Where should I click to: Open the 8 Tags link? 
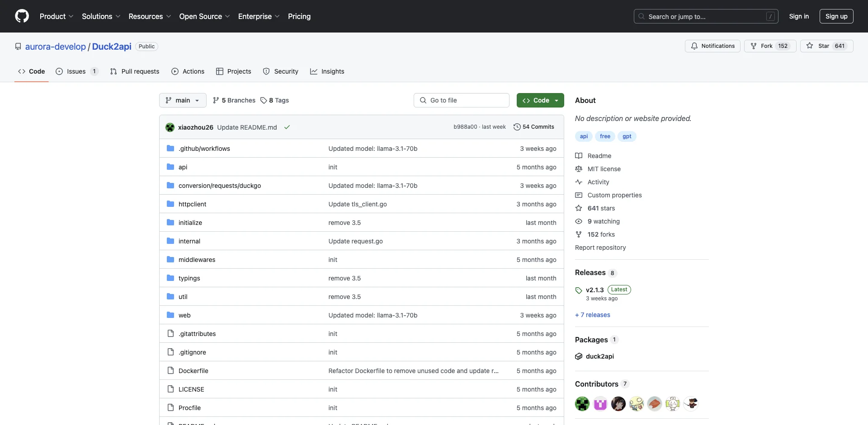tap(275, 100)
